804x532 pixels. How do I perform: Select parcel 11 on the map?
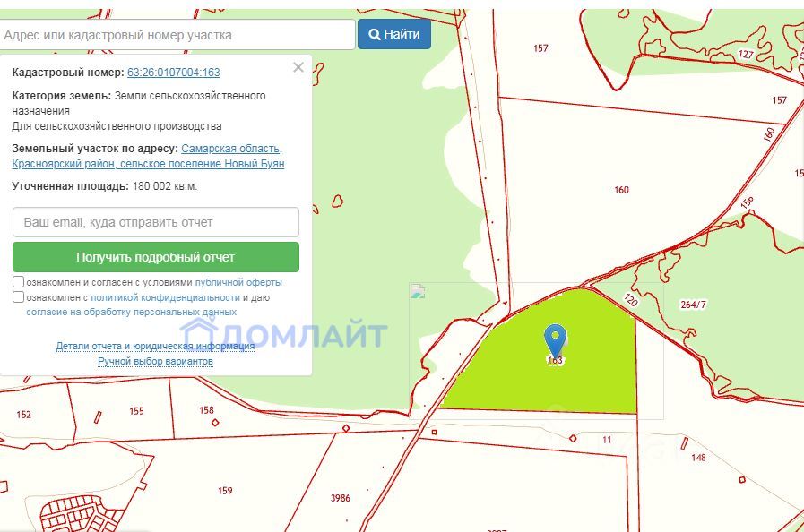(x=607, y=440)
